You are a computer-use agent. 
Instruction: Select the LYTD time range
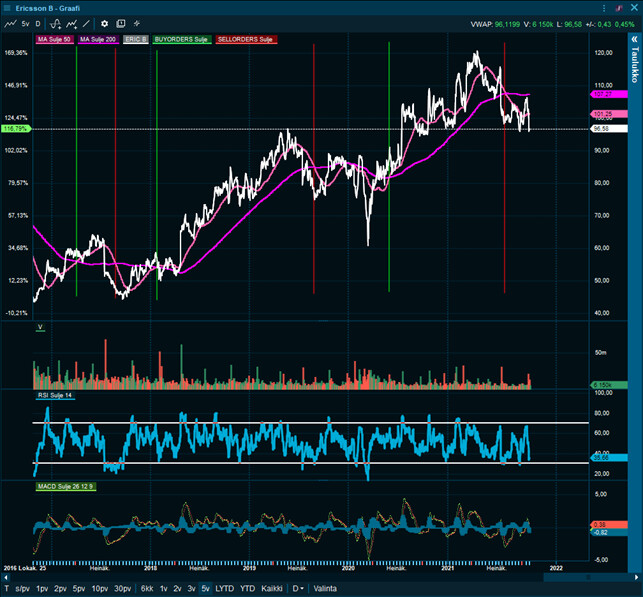click(x=225, y=589)
